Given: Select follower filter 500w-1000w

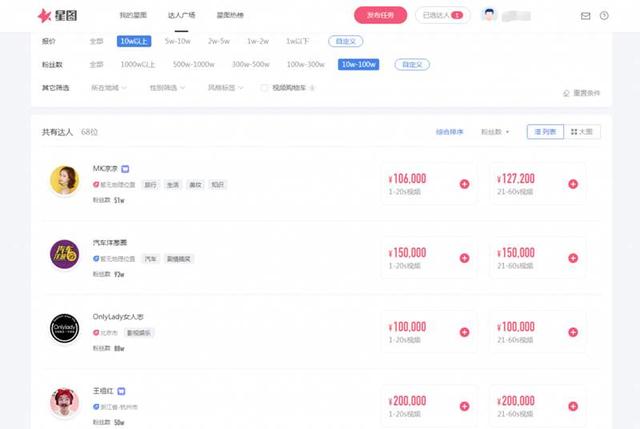Looking at the screenshot, I should coord(193,64).
